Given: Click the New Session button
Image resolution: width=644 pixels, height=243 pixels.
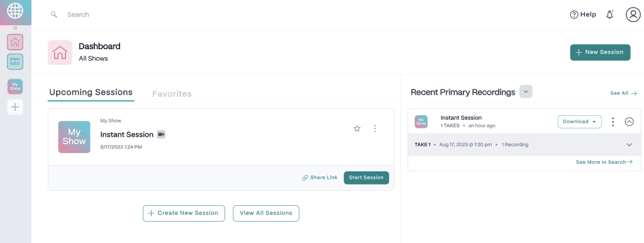Looking at the screenshot, I should (x=600, y=52).
